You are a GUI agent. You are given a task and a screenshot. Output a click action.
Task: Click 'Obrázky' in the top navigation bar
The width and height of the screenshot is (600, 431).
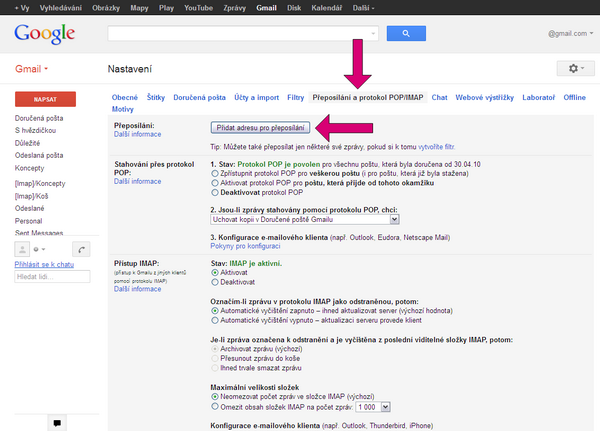tap(106, 8)
